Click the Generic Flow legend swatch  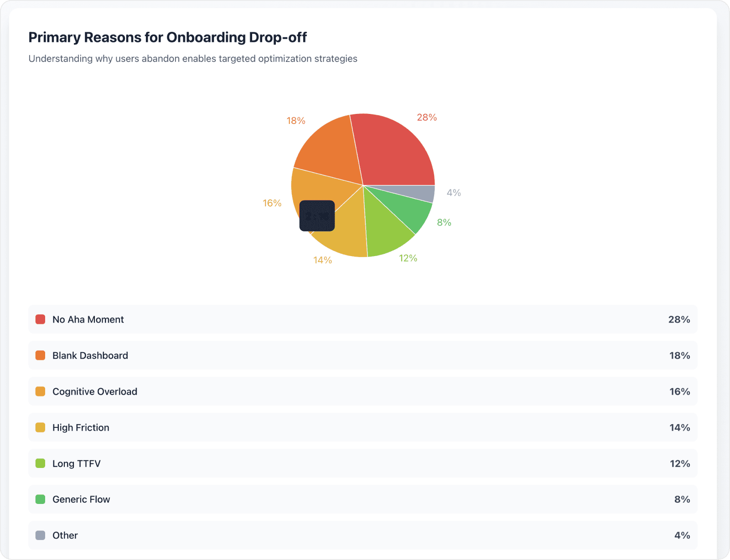(x=40, y=499)
